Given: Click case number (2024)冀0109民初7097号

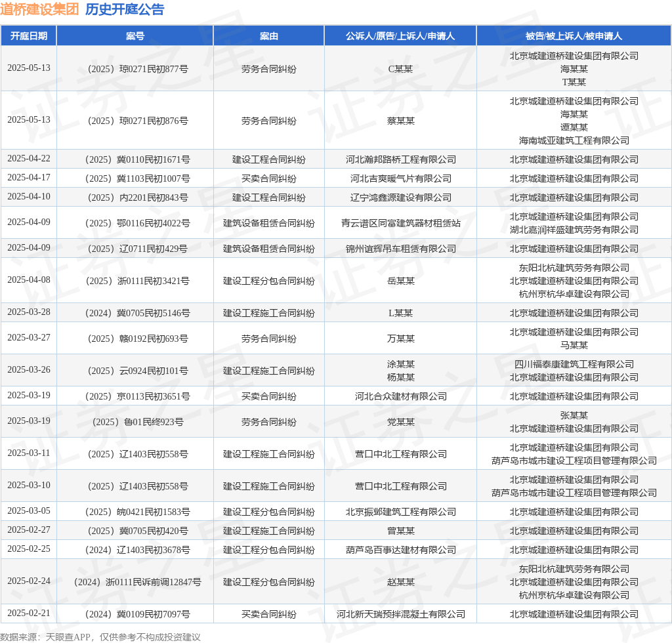Looking at the screenshot, I should pos(138,614).
